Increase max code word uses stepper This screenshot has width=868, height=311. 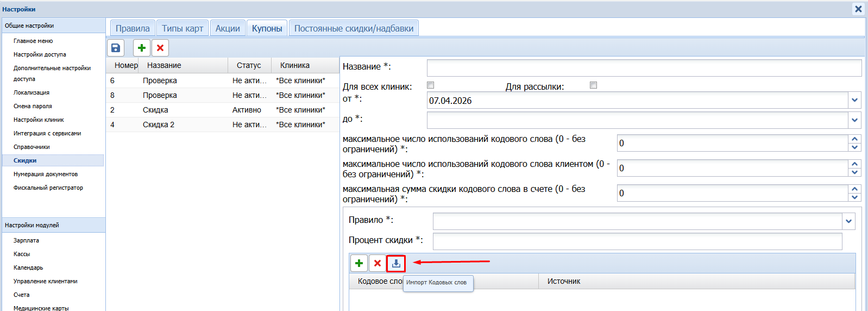(855, 139)
